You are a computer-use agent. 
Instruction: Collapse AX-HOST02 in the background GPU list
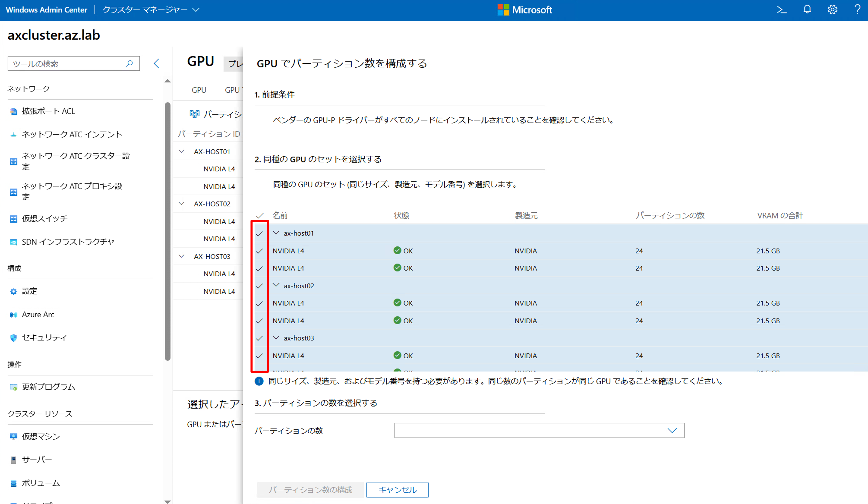pos(181,204)
